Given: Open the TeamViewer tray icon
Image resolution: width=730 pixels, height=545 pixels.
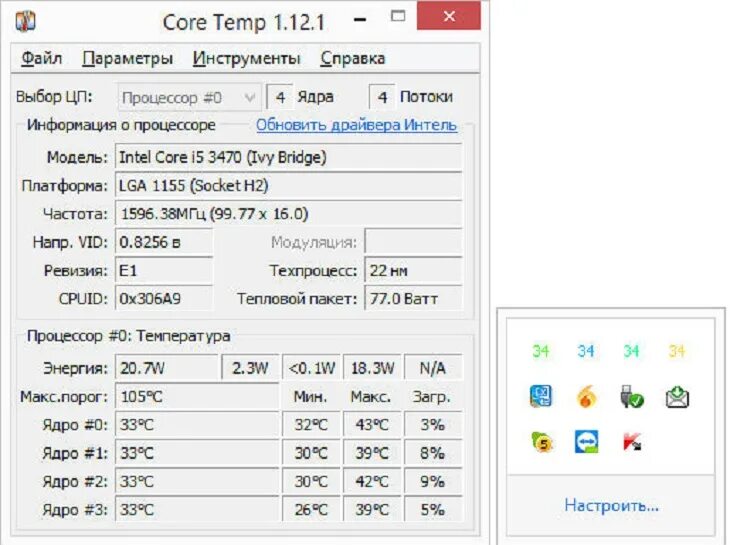Looking at the screenshot, I should tap(586, 442).
